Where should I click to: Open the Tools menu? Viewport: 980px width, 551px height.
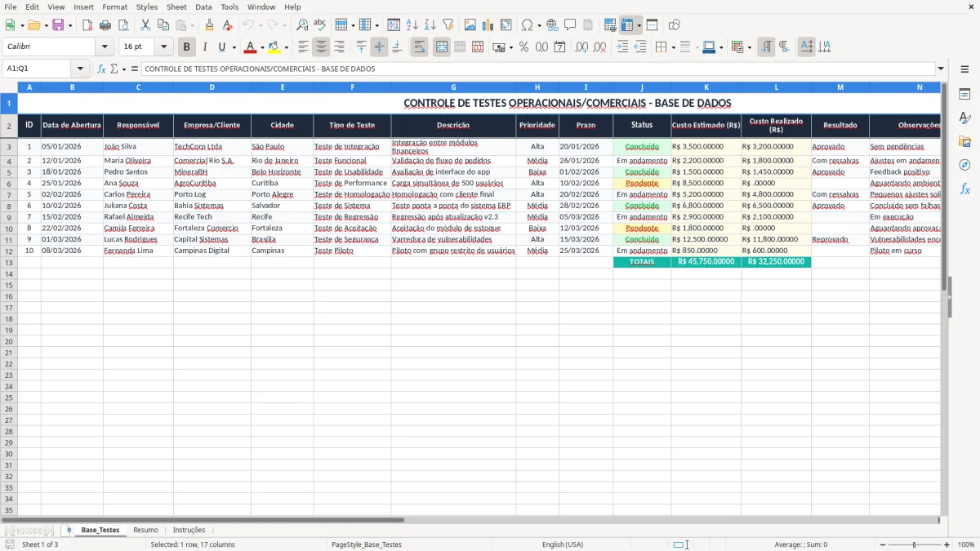pos(229,7)
